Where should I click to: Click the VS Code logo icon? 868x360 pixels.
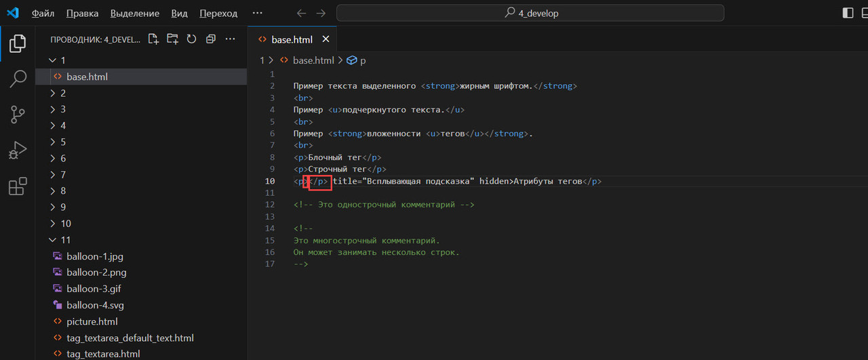pos(13,13)
